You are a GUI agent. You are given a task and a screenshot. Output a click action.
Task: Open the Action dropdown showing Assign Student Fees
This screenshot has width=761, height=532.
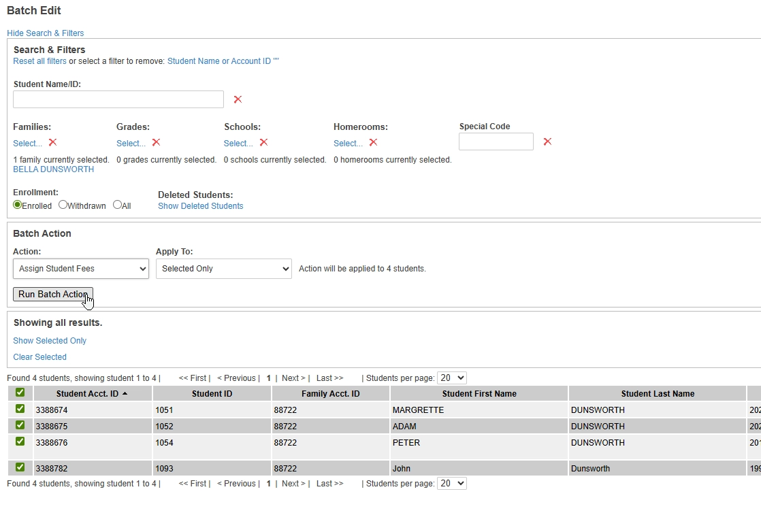[x=81, y=269]
